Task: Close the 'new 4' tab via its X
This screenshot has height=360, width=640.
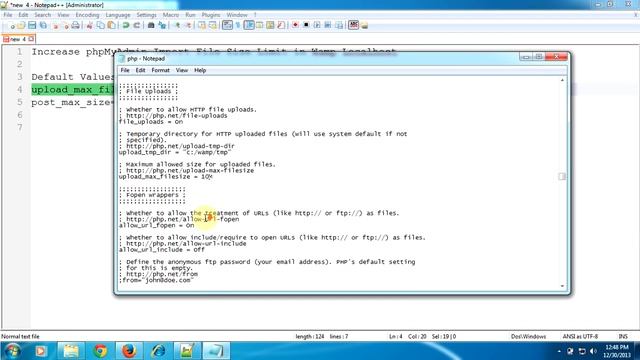Action: 31,39
